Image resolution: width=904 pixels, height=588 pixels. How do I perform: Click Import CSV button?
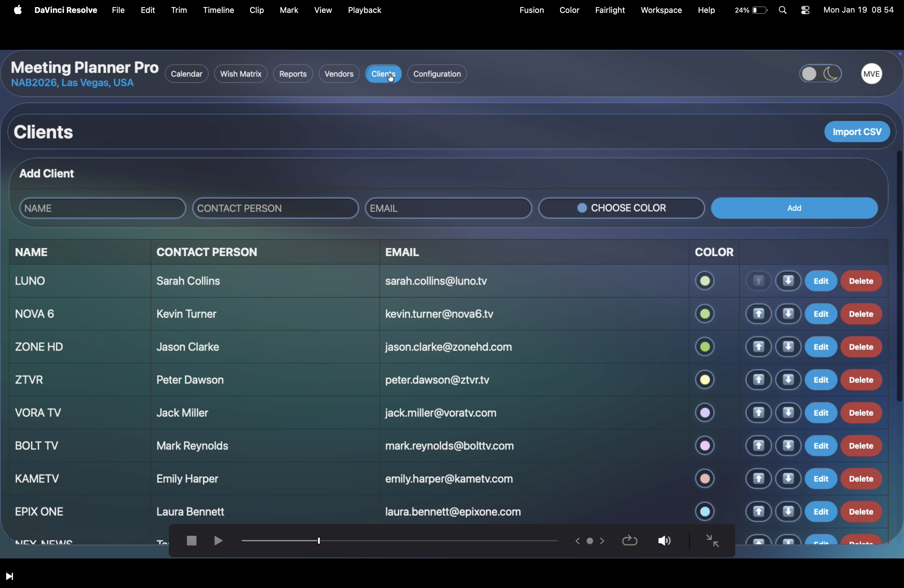click(x=857, y=132)
